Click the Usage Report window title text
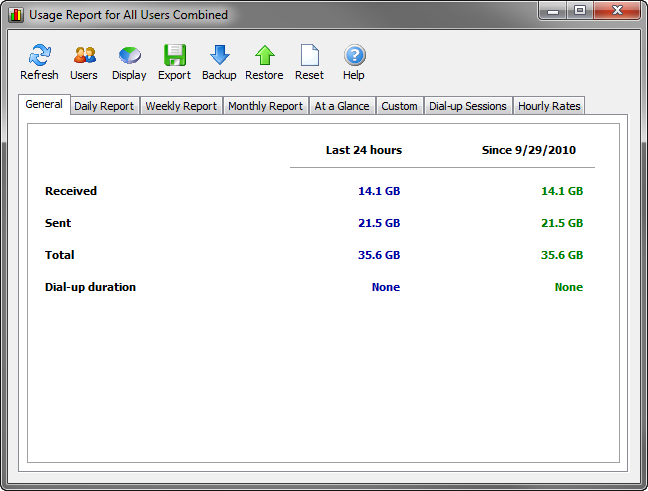The width and height of the screenshot is (648, 491). coord(128,15)
